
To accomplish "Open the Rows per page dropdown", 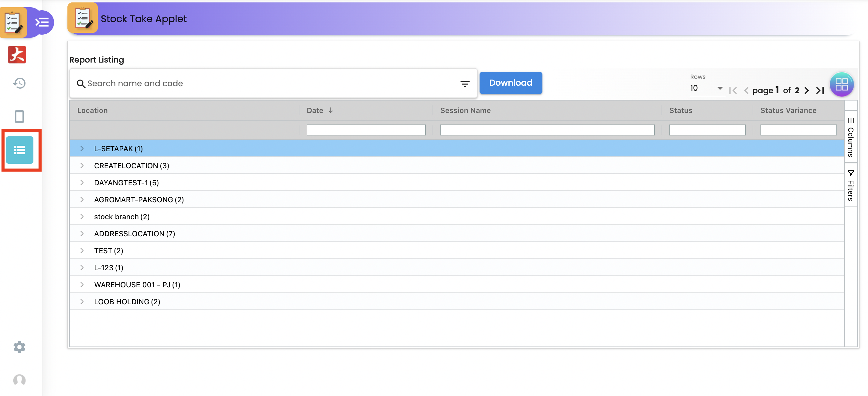I will (707, 88).
